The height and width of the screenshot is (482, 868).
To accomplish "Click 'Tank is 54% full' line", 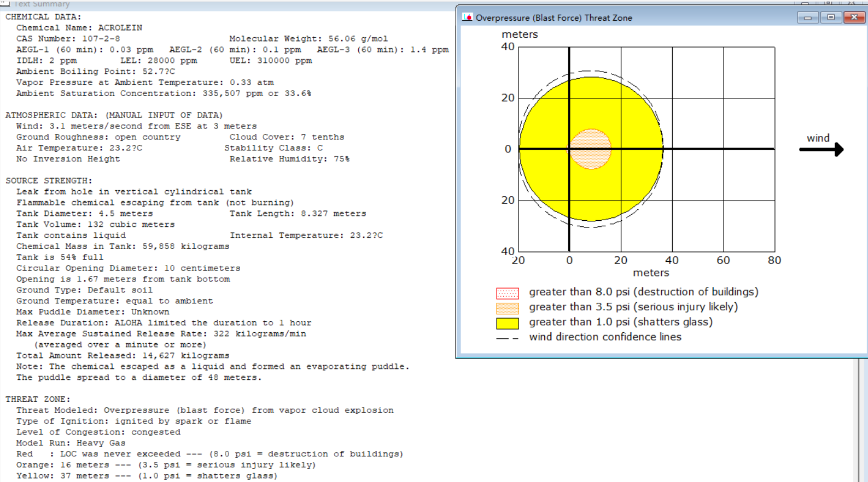I will 60,257.
